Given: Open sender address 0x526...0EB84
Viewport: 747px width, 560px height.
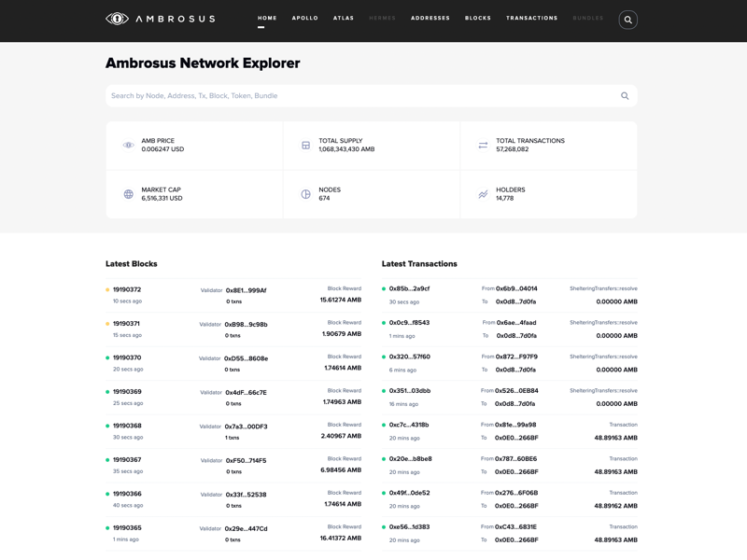Looking at the screenshot, I should coord(516,390).
